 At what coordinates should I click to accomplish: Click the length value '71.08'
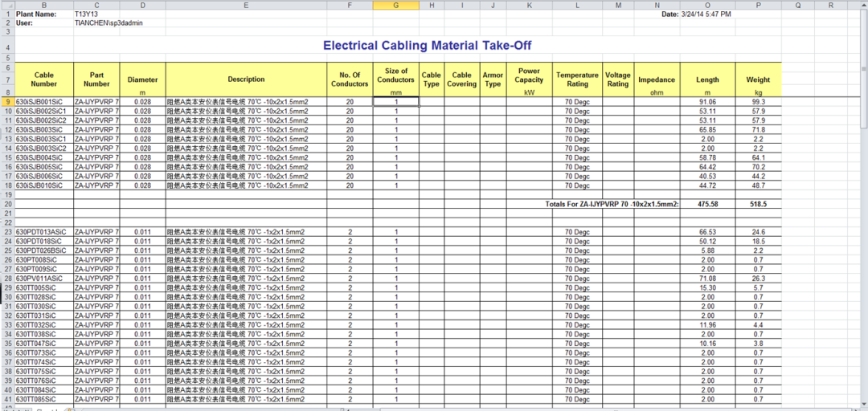pos(707,279)
